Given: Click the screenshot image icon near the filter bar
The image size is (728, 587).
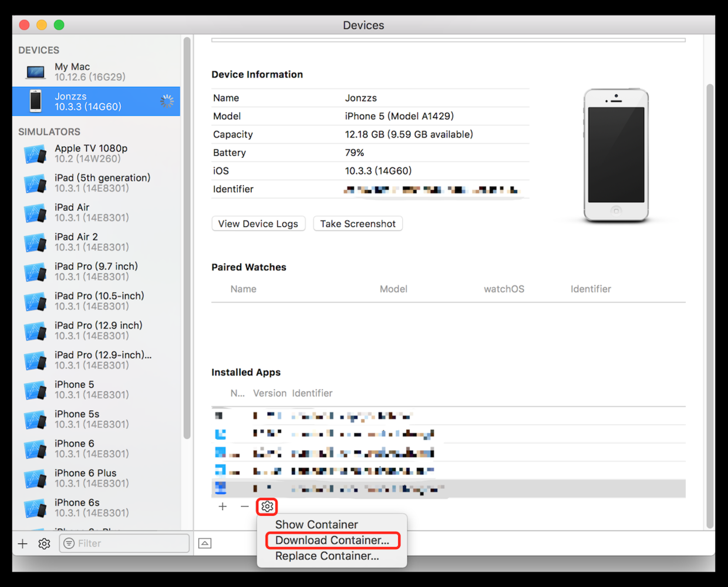Looking at the screenshot, I should pyautogui.click(x=204, y=543).
